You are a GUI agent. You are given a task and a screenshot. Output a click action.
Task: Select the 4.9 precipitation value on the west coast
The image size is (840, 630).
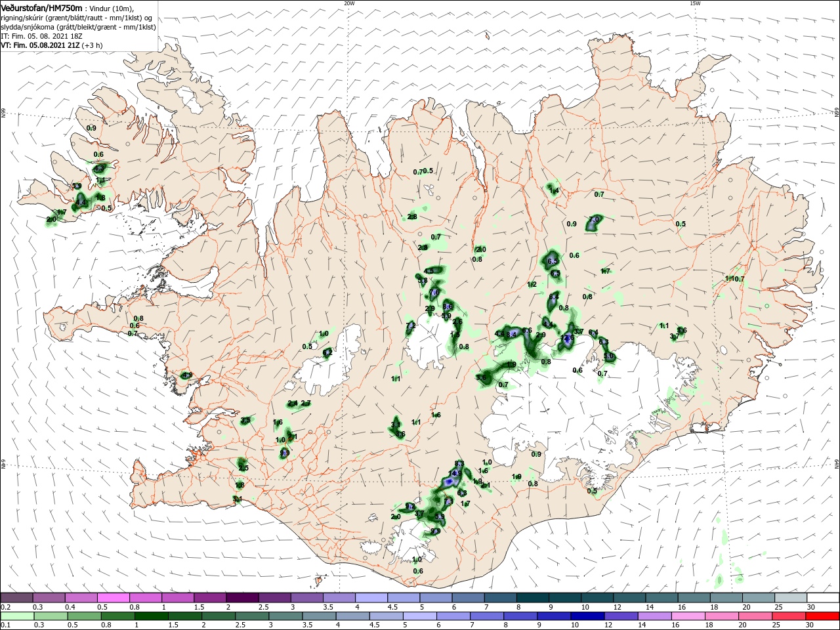click(x=187, y=375)
